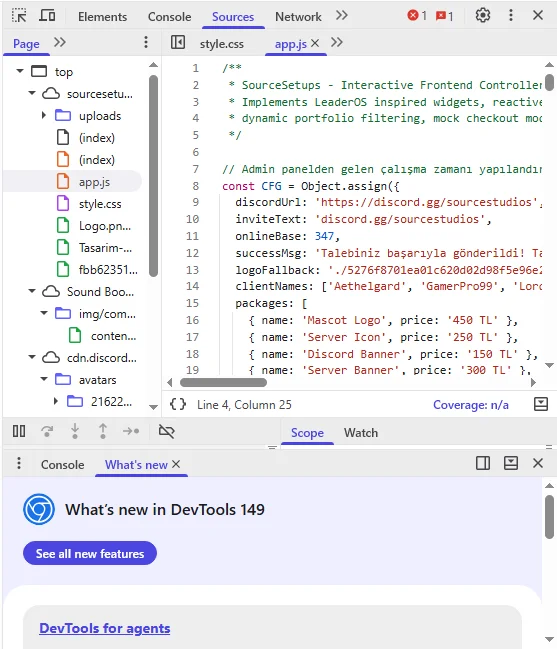Show more DevTools panels chevron

click(x=342, y=16)
